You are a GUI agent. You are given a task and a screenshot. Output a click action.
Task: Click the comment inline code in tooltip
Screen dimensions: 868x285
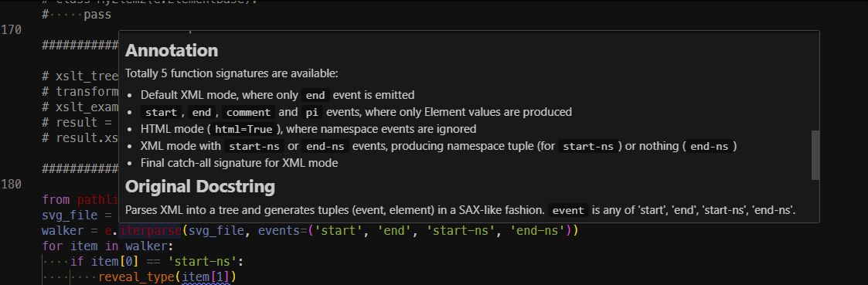[249, 112]
